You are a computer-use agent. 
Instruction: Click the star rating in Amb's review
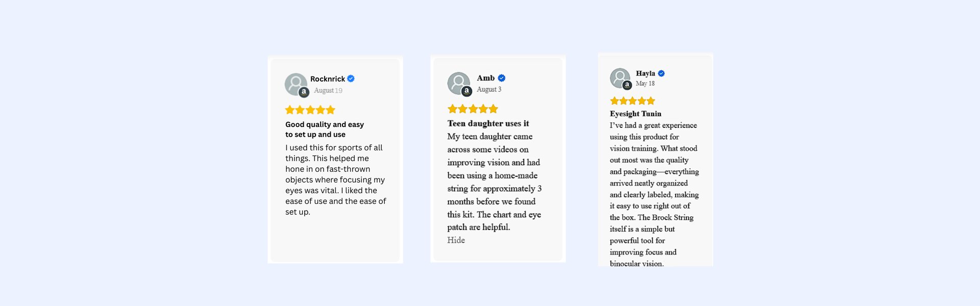pos(473,109)
